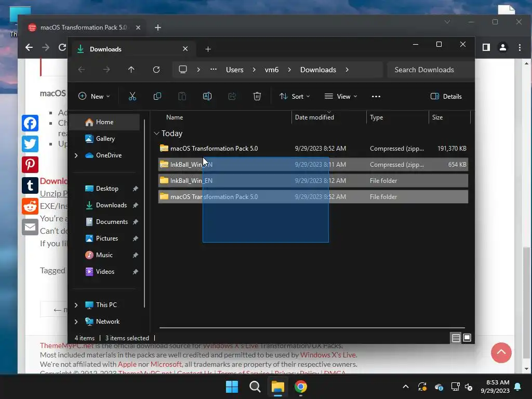The height and width of the screenshot is (399, 532).
Task: Refresh the Downloads folder view
Action: coord(156,70)
